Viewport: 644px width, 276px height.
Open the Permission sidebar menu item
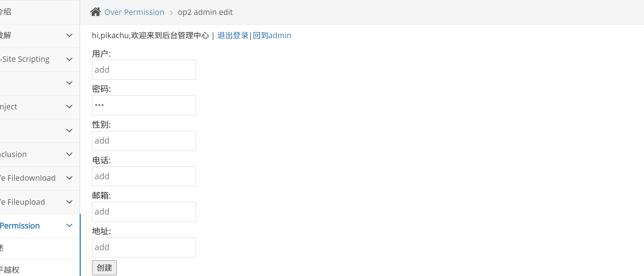coord(20,226)
